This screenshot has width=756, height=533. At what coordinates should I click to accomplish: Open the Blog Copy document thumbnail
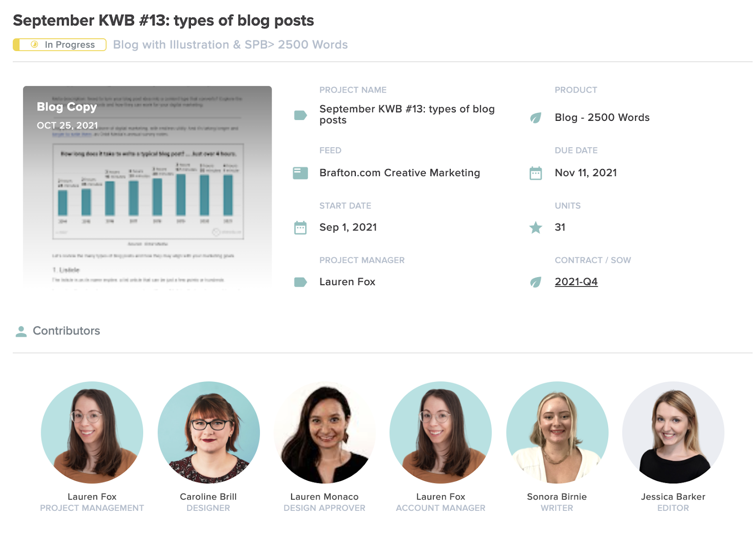[x=147, y=186]
